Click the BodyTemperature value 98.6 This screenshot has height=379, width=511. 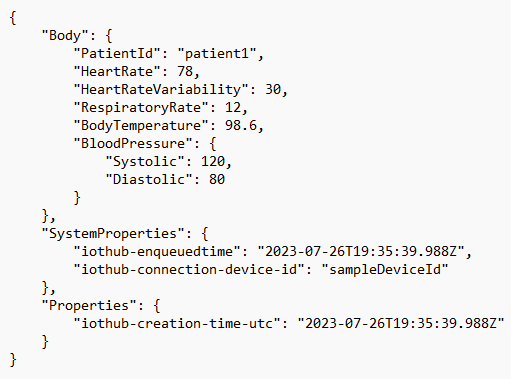tap(241, 125)
